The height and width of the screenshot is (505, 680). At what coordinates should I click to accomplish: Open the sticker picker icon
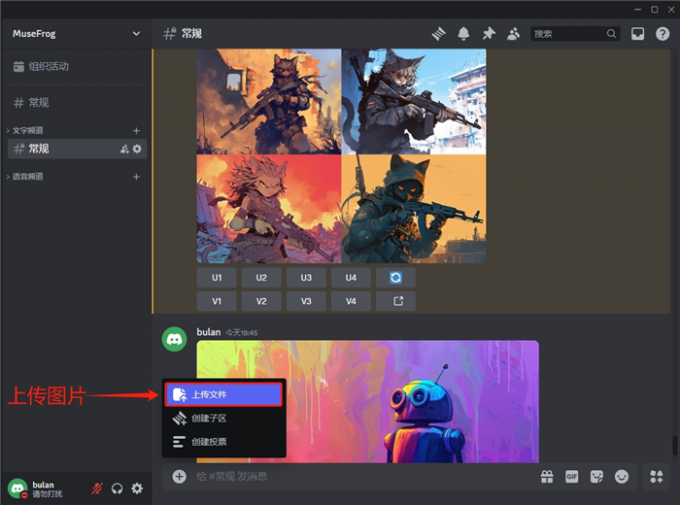pos(597,476)
